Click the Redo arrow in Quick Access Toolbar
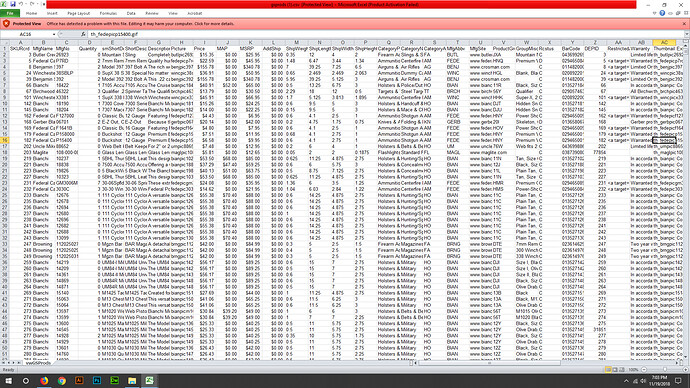The image size is (690, 388). [x=32, y=4]
